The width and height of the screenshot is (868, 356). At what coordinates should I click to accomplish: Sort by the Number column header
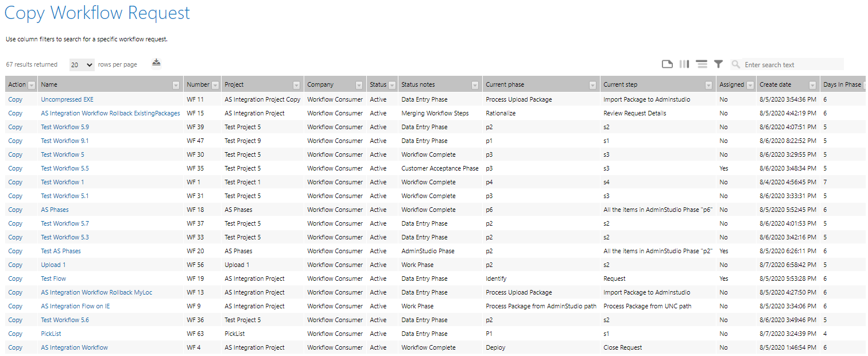coord(197,84)
